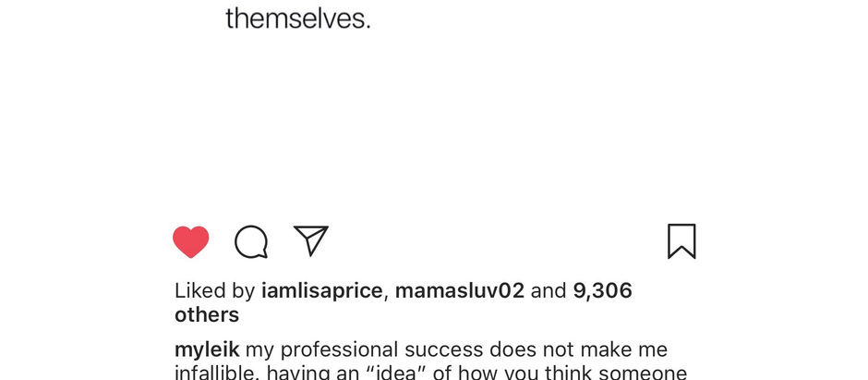
Task: Share the post via paper plane icon
Action: (x=311, y=240)
